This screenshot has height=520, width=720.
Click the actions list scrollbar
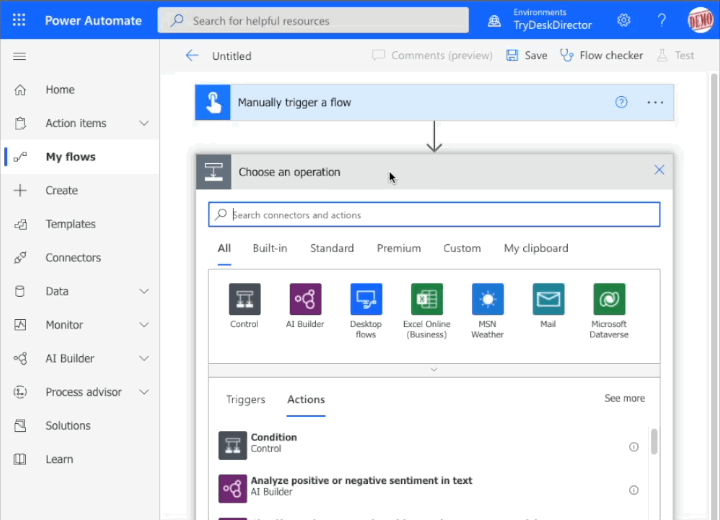(654, 441)
